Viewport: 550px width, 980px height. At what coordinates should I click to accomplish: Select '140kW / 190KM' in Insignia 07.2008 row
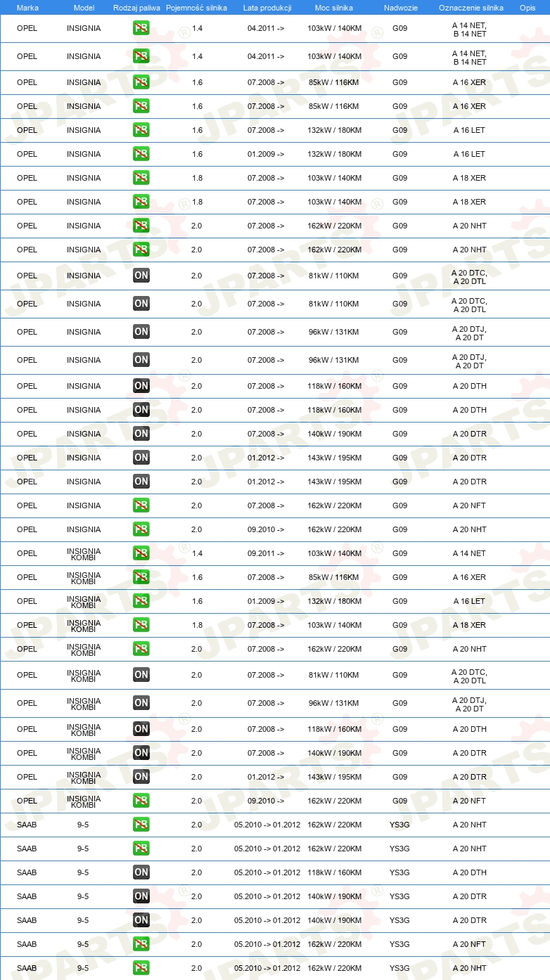coord(335,434)
